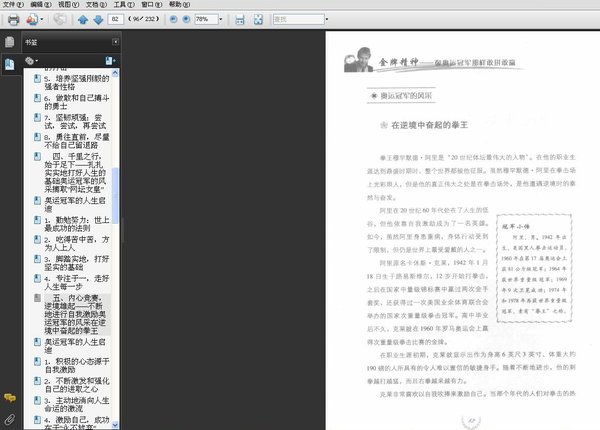Viewport: 600px width, 430px height.
Task: Click the grayed collaboration globe icon
Action: coord(60,19)
